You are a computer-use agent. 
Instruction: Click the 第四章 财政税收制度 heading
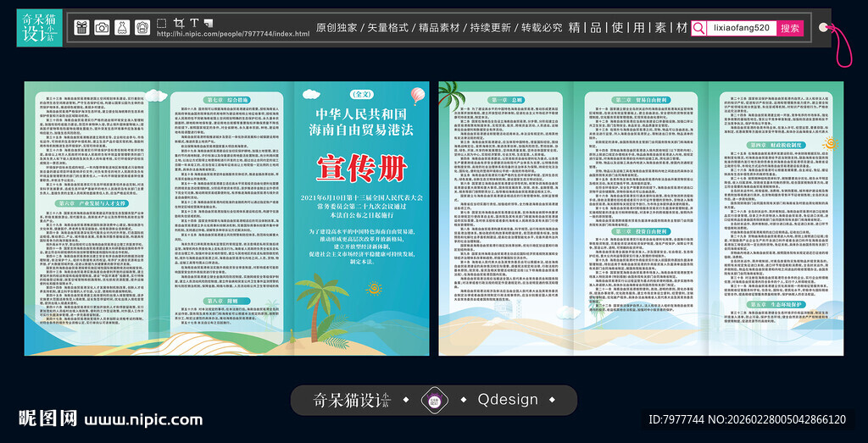click(775, 144)
